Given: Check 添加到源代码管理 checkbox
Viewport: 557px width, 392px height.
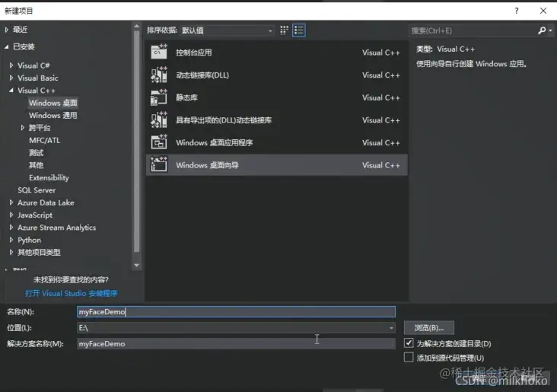Looking at the screenshot, I should [409, 357].
